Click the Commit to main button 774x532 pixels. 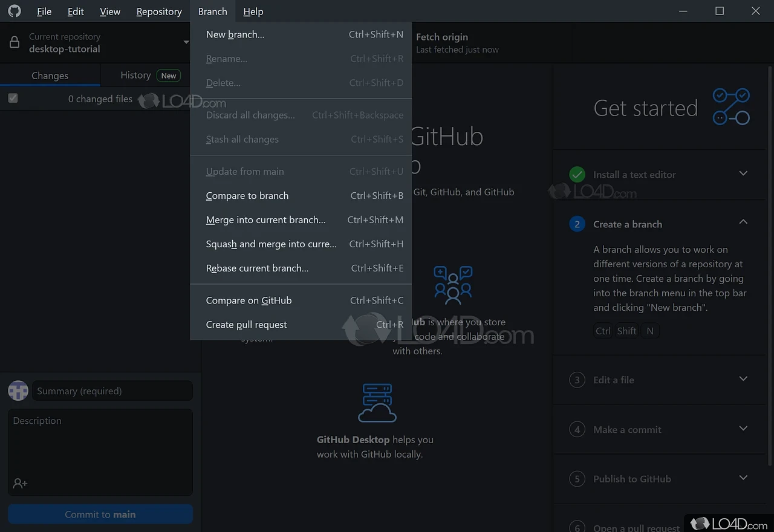pos(100,514)
